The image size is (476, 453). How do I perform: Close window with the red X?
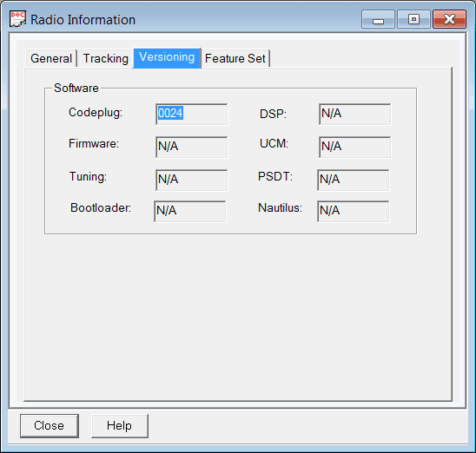click(x=449, y=19)
